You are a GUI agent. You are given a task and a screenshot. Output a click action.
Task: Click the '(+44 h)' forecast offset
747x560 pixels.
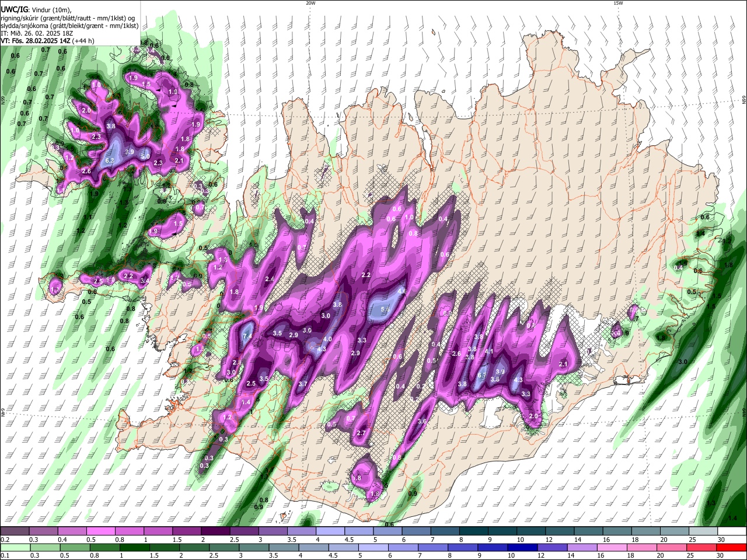pyautogui.click(x=83, y=41)
